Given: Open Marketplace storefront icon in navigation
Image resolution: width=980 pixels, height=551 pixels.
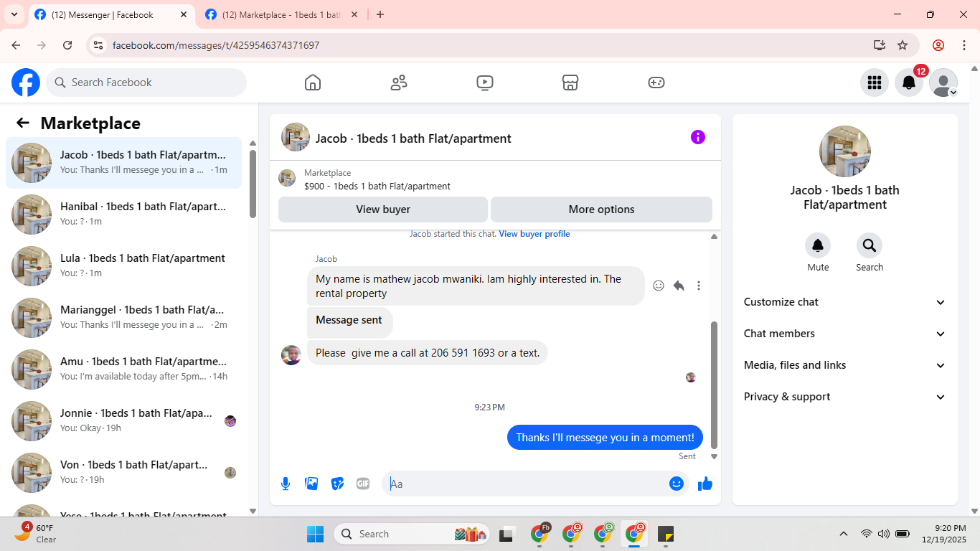Looking at the screenshot, I should tap(570, 83).
